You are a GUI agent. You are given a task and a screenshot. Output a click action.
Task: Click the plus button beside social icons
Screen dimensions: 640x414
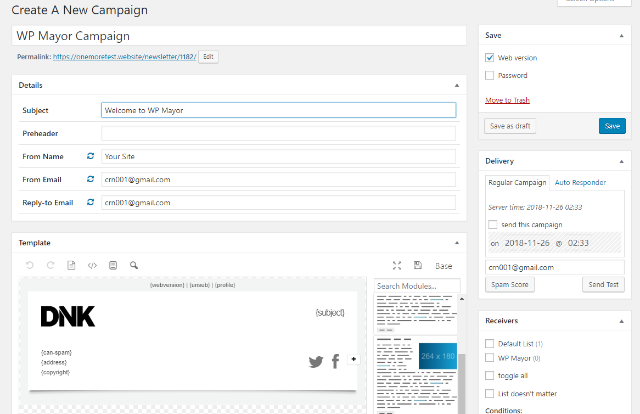(x=353, y=359)
